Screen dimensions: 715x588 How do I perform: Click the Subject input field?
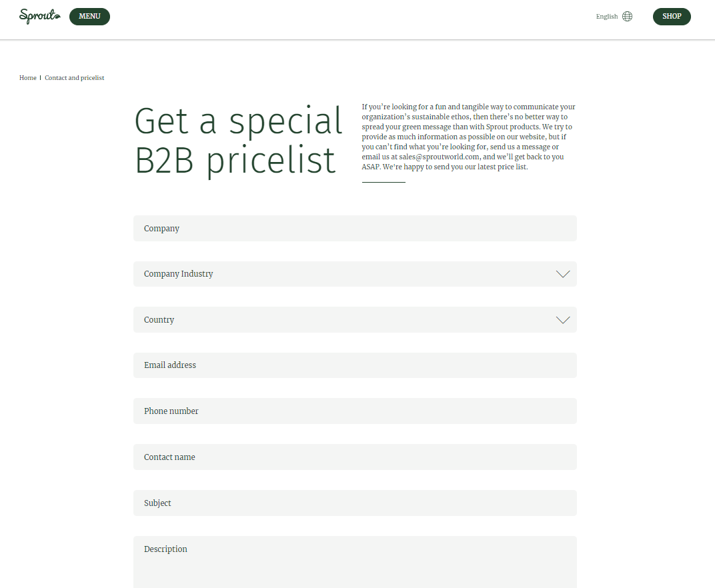(x=355, y=503)
